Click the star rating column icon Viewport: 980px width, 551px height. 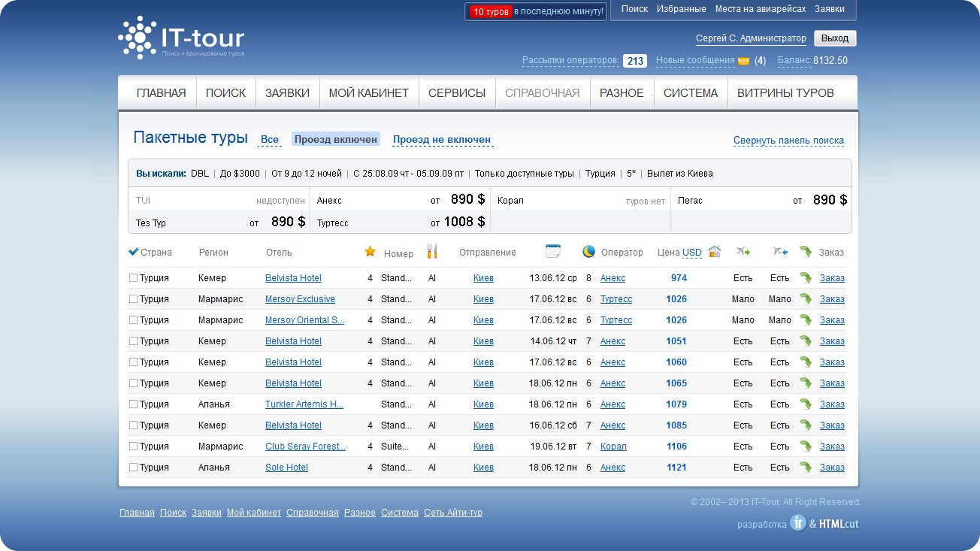370,252
